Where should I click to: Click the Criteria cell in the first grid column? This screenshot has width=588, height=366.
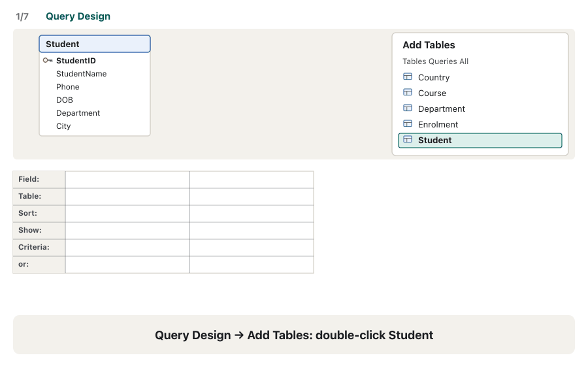127,248
